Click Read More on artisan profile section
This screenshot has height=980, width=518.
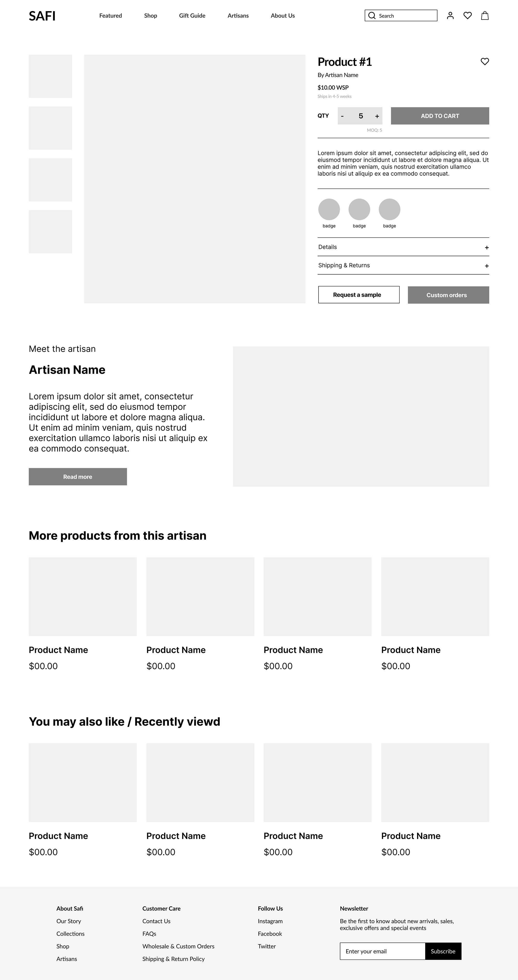click(77, 477)
